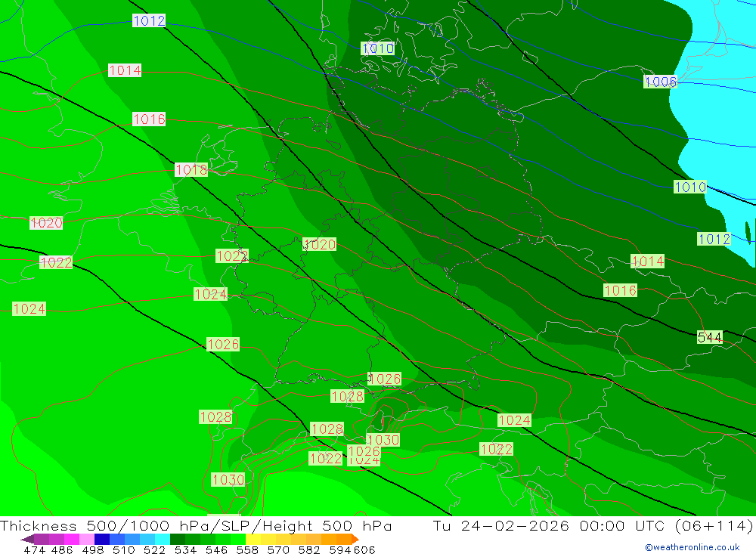Click the red 1020 label at the western edge
Screen dimensions: 756x554
click(x=46, y=223)
